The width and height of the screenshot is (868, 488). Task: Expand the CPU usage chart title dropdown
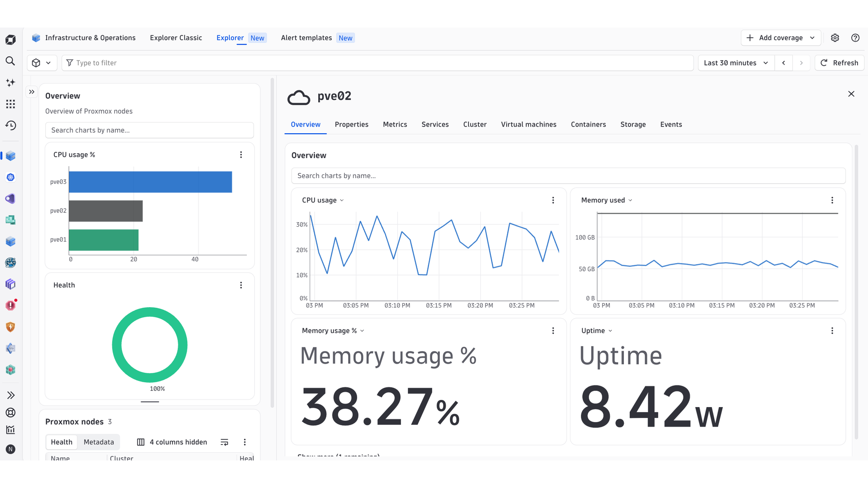(x=323, y=200)
